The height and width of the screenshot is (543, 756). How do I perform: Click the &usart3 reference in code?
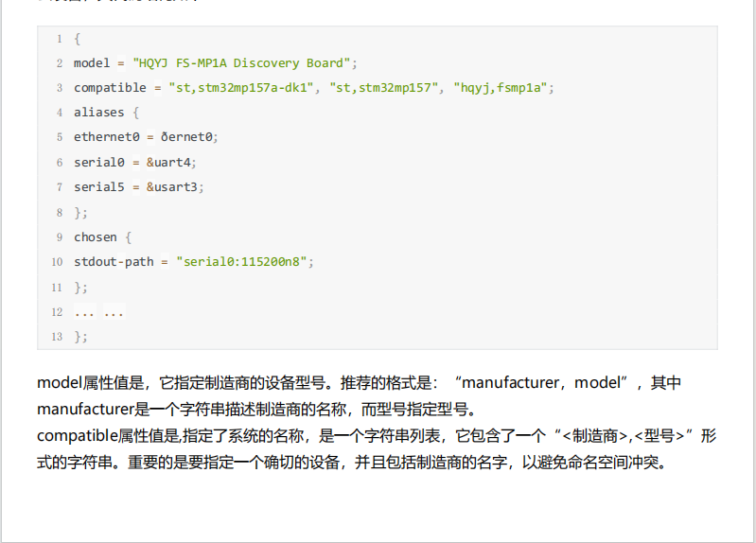click(173, 187)
